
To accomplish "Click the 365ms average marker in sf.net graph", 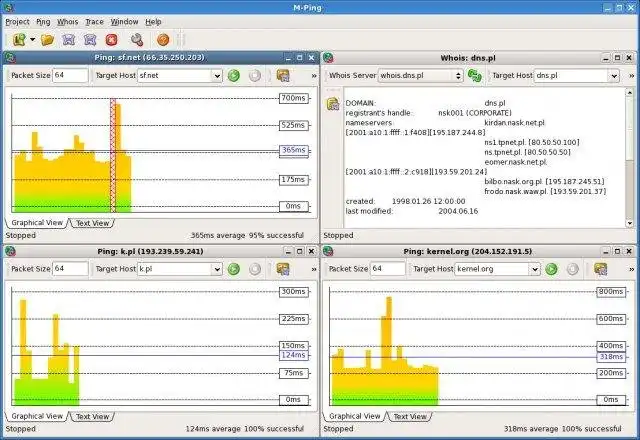I will point(293,150).
